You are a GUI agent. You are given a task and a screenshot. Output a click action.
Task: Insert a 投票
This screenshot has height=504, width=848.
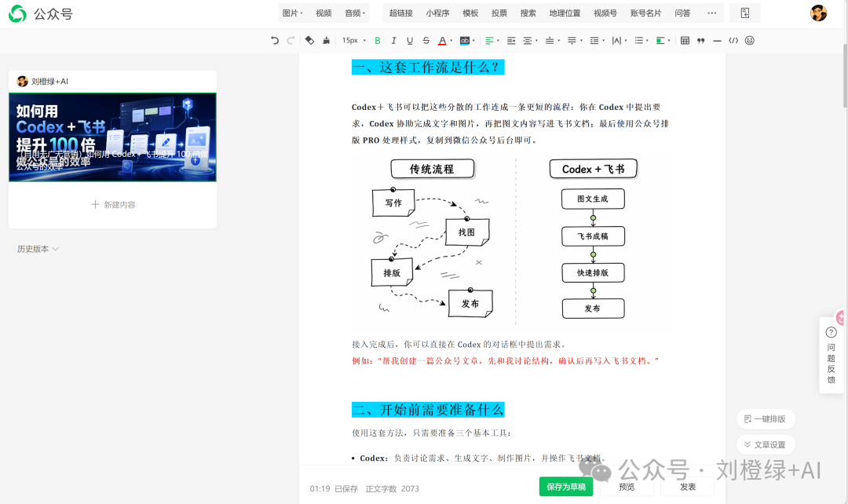499,13
